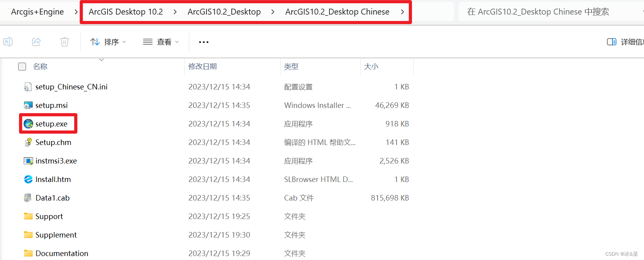Viewport: 644px width, 260px height.
Task: Expand the chevron after ArcGIS10.2_Desktop Chinese
Action: [x=402, y=12]
